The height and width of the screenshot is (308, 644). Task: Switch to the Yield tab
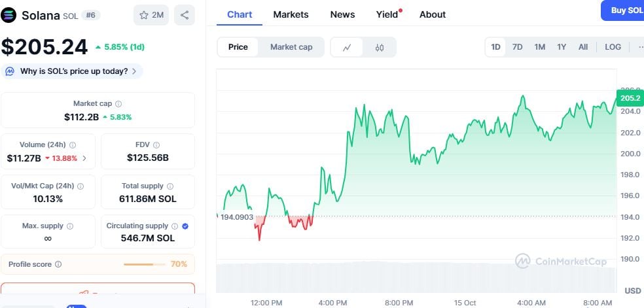(387, 14)
